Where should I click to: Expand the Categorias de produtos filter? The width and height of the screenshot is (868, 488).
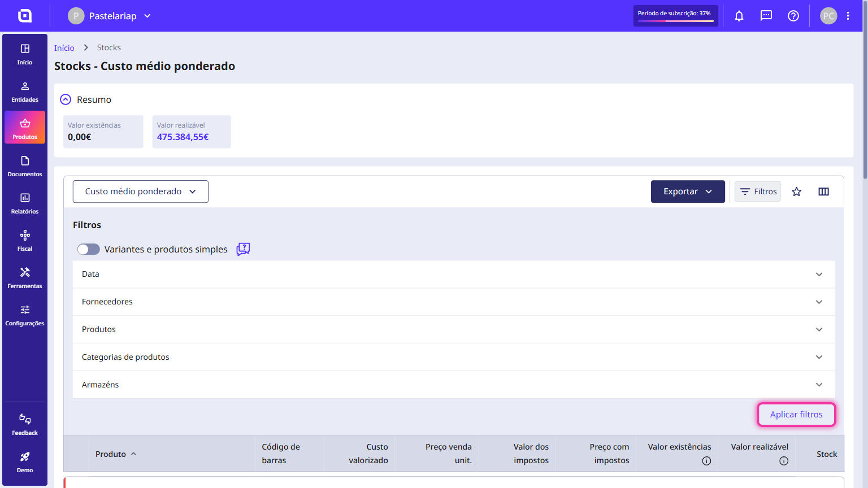click(454, 358)
